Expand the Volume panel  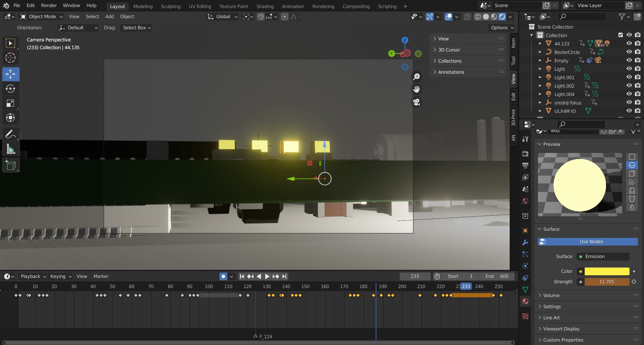pyautogui.click(x=551, y=295)
